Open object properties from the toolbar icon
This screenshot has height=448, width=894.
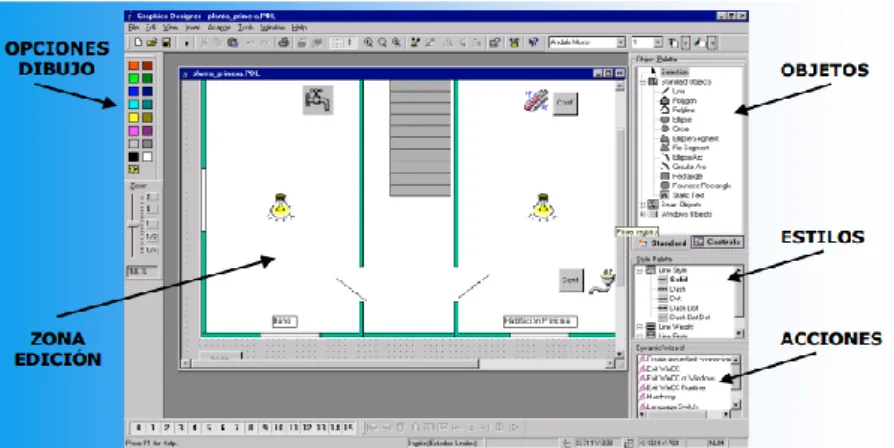click(495, 43)
